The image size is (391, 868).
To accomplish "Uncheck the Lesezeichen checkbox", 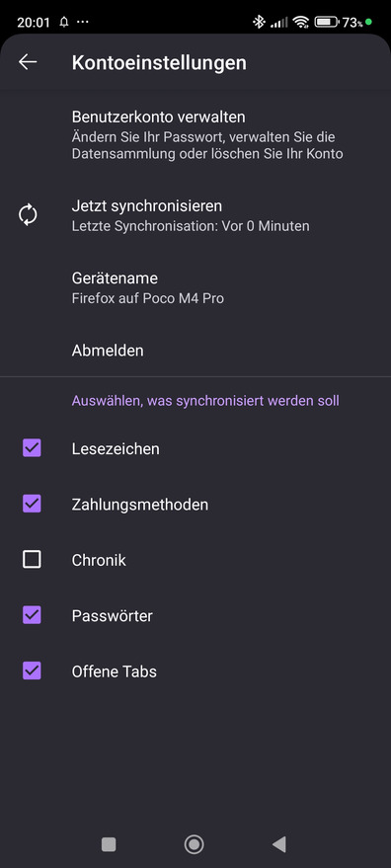I will click(x=32, y=448).
